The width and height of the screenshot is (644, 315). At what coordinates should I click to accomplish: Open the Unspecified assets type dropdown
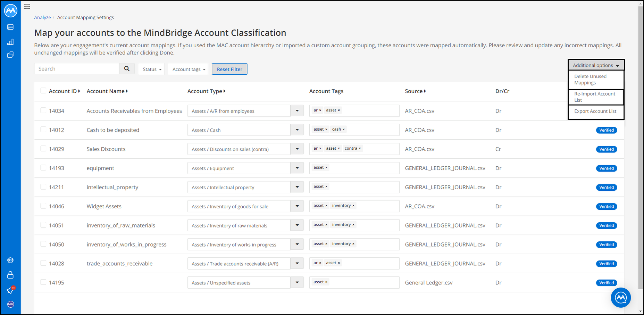click(297, 283)
